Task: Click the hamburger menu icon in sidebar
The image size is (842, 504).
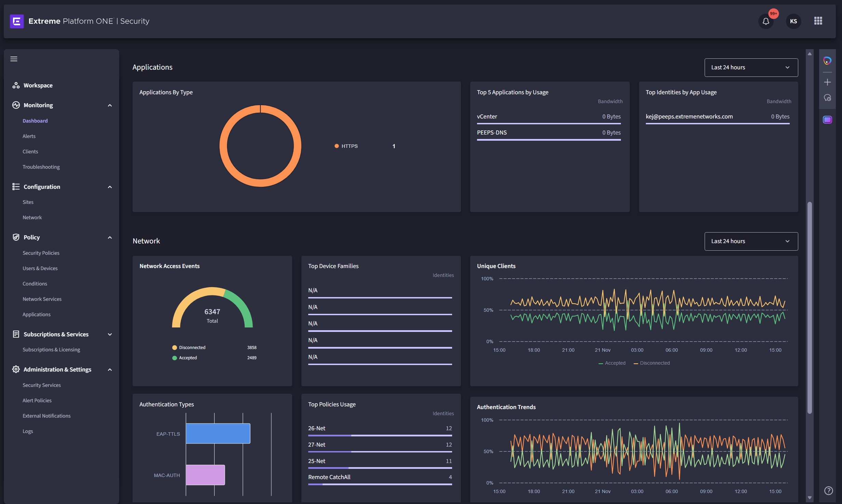Action: pyautogui.click(x=14, y=59)
